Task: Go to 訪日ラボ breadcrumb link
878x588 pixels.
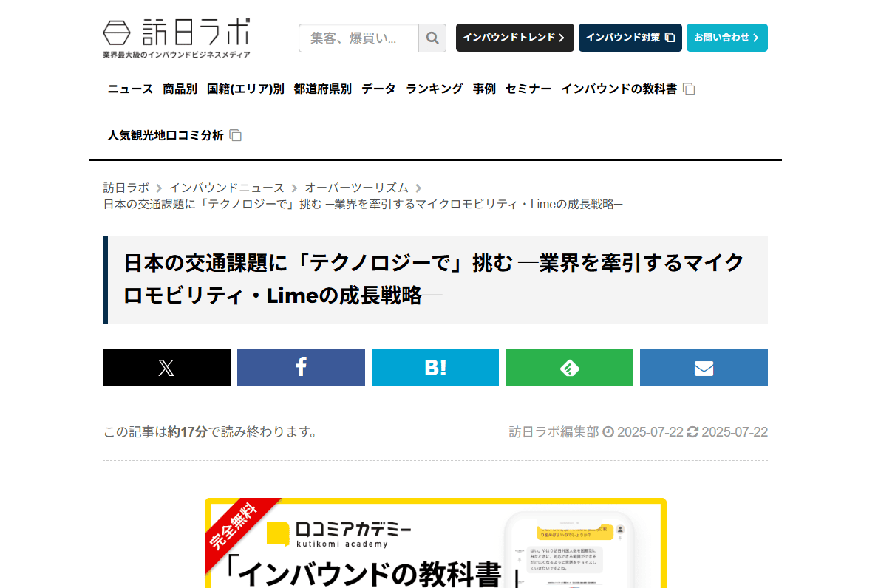Action: (126, 188)
